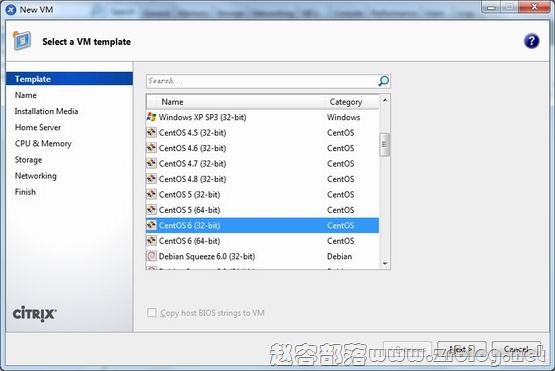
Task: Select Debian Squeeze 6.0 (32-bit) template name
Action: (x=207, y=256)
